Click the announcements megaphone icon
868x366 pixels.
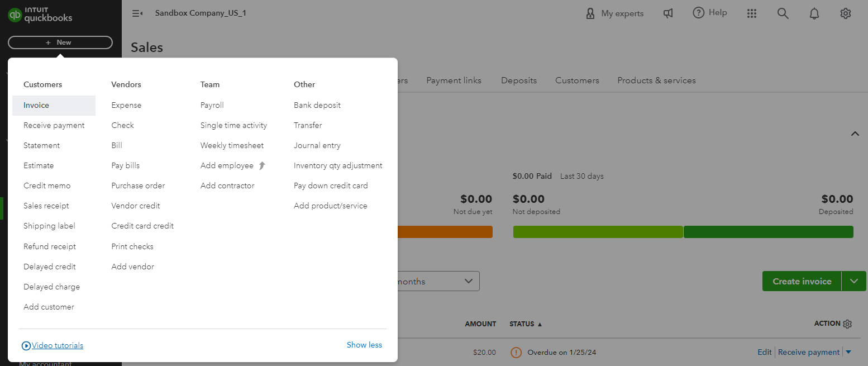(668, 13)
